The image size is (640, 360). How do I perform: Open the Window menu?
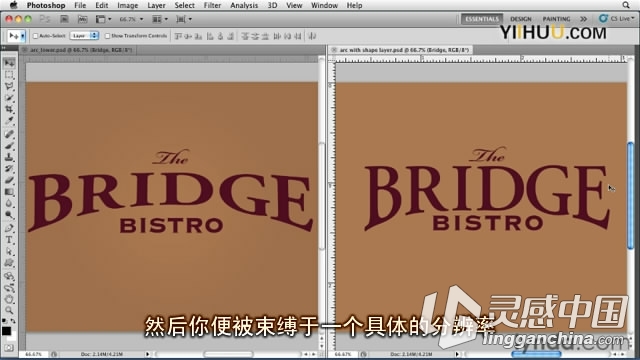(324, 5)
